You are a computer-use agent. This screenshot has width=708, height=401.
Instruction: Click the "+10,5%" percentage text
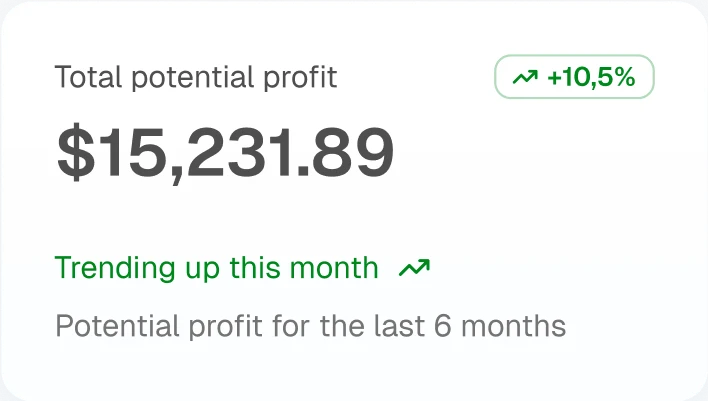click(x=591, y=78)
